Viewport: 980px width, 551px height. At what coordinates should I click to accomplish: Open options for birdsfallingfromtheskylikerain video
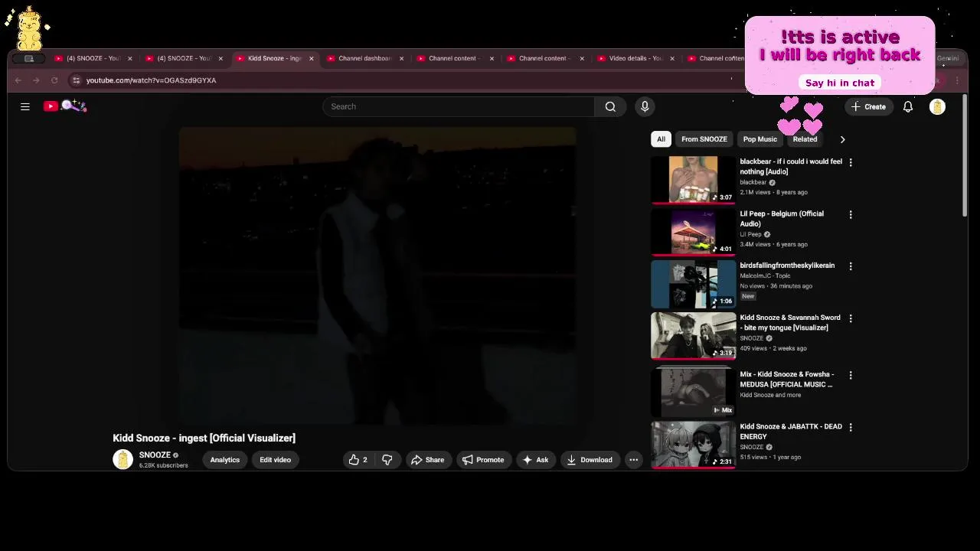(x=851, y=266)
